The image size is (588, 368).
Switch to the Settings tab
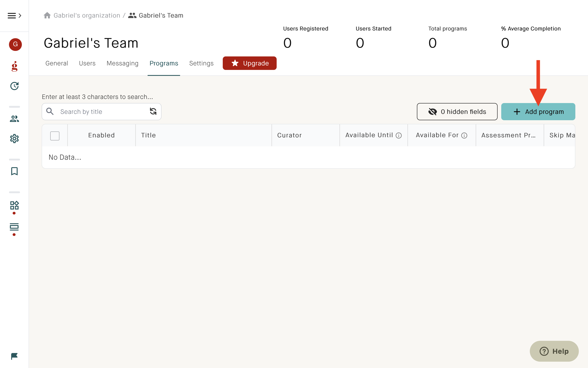coord(201,63)
